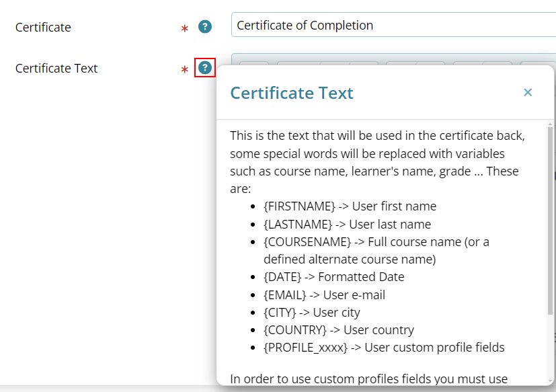Click the {EMAIL} User e-mail entry

coord(324,295)
